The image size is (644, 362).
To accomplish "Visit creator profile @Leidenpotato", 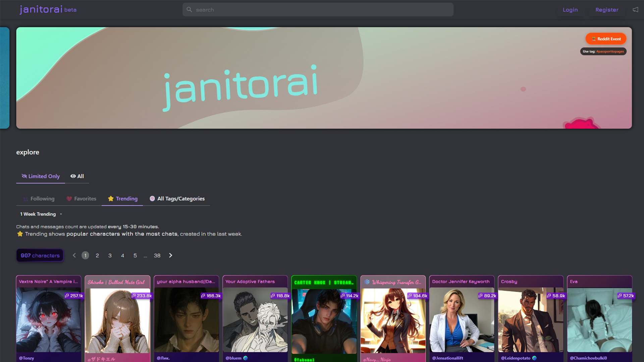I will [x=516, y=358].
